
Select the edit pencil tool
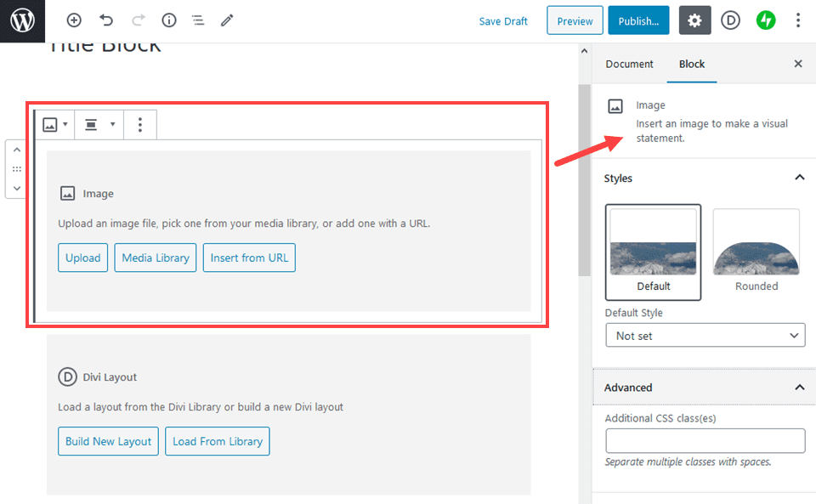pos(226,20)
